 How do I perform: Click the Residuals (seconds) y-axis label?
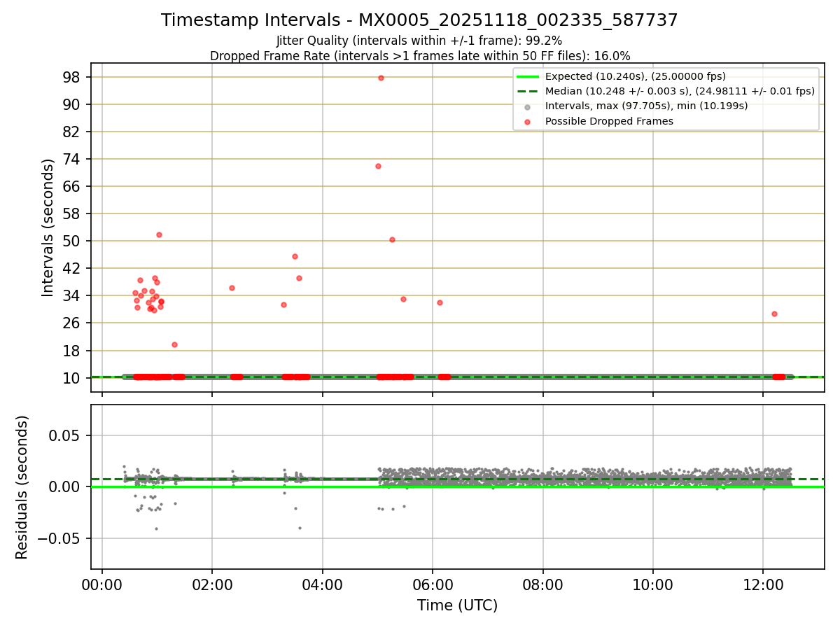tap(22, 487)
